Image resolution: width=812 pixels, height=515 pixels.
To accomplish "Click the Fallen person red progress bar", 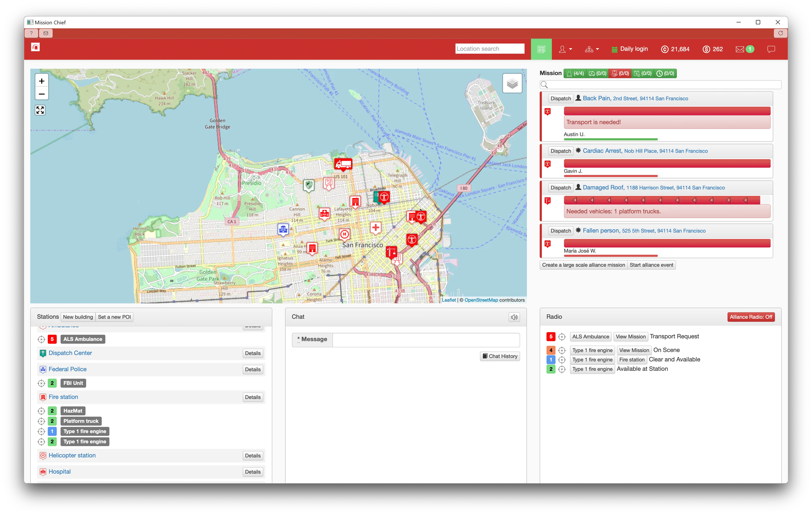I will pos(667,243).
